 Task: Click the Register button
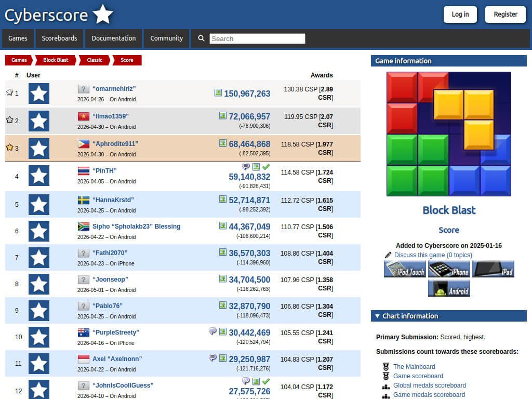[x=505, y=14]
